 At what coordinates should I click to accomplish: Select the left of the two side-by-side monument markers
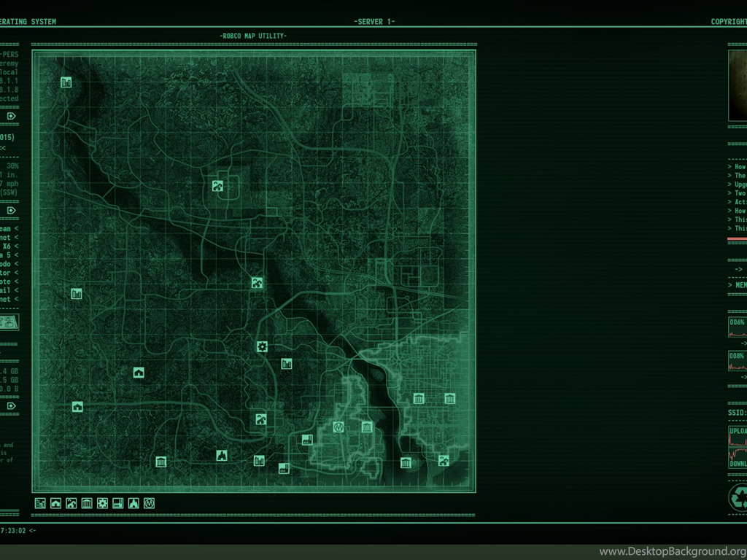pyautogui.click(x=419, y=399)
